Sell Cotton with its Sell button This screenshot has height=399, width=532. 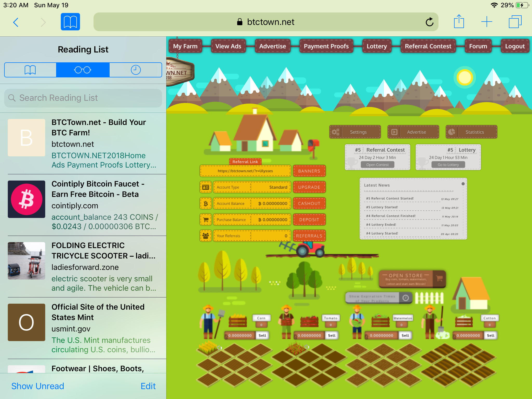click(490, 335)
